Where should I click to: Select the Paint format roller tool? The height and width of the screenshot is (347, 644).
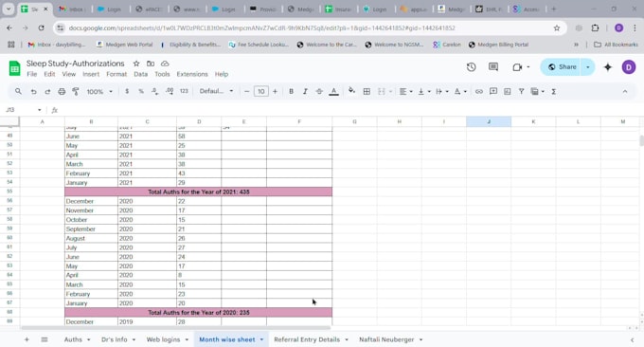point(76,92)
